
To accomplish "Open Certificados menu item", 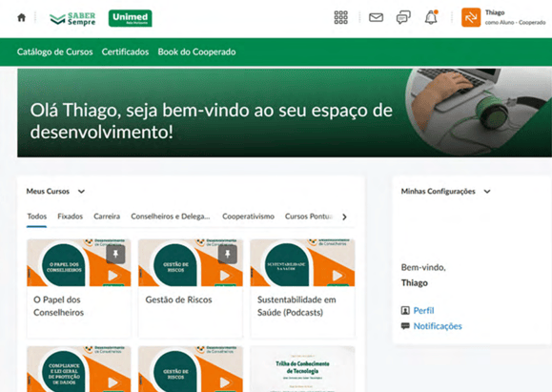I will 125,52.
